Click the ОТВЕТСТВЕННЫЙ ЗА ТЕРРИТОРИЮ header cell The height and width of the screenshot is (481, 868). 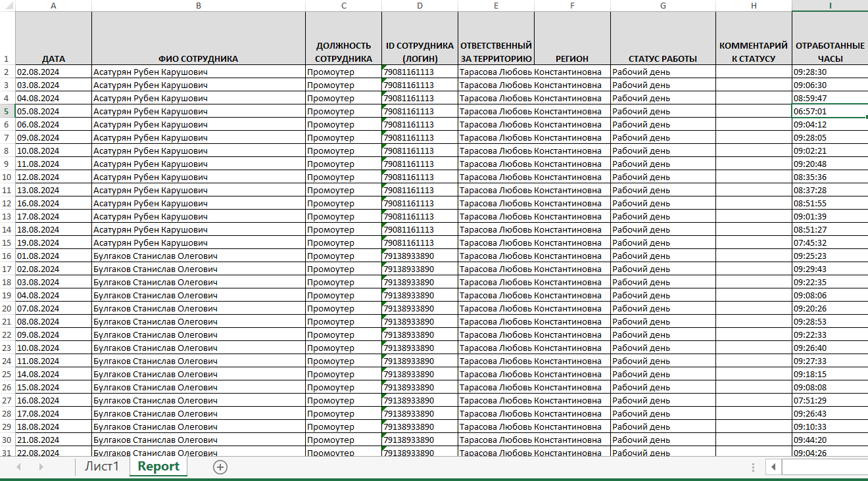[496, 38]
